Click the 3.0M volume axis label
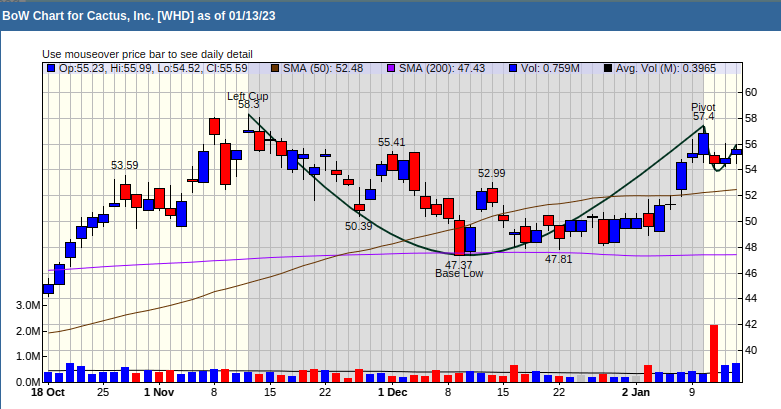 point(28,305)
